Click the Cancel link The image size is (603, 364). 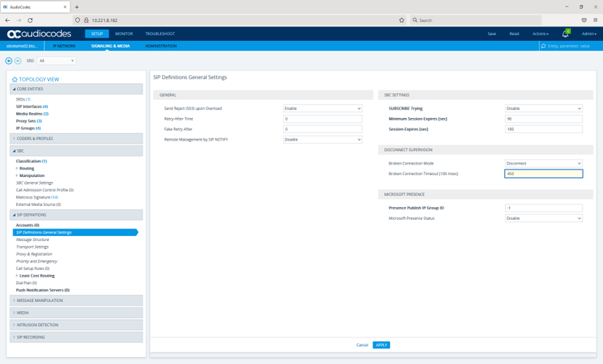pos(362,345)
